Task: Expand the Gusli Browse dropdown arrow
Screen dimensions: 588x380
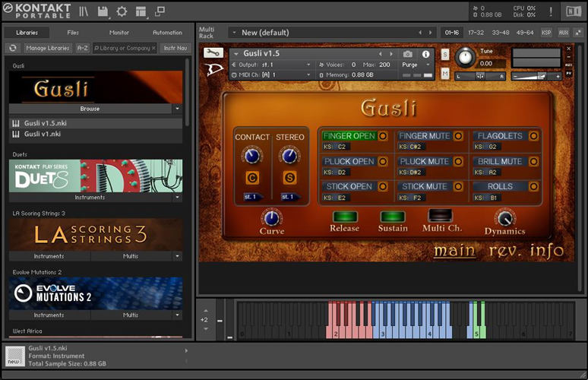Action: [x=176, y=109]
